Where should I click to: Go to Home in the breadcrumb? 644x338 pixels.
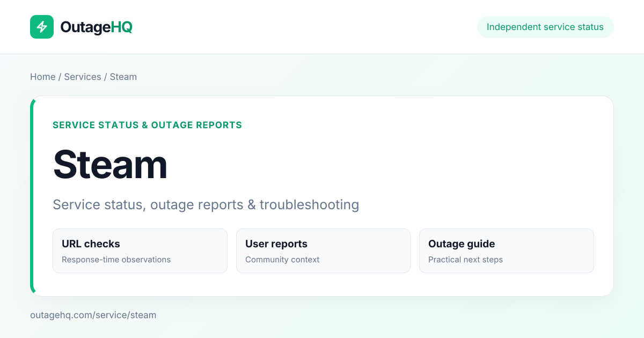coord(43,77)
